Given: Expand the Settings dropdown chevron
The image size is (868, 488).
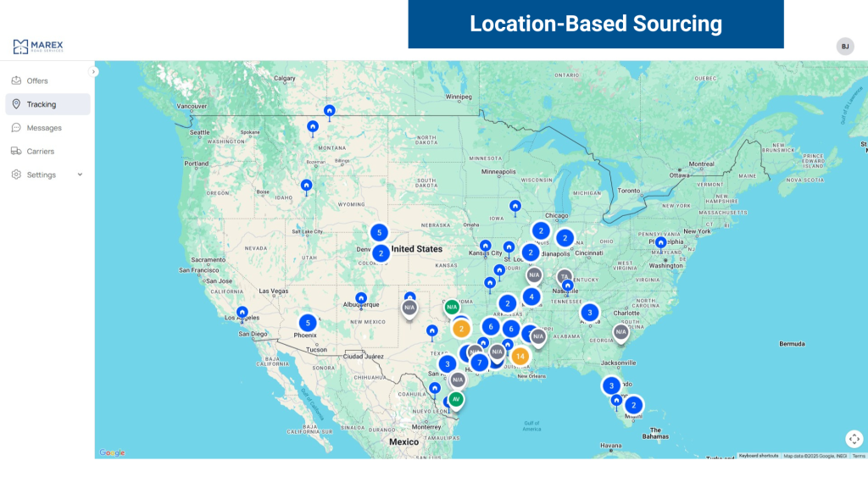Looking at the screenshot, I should tap(81, 175).
